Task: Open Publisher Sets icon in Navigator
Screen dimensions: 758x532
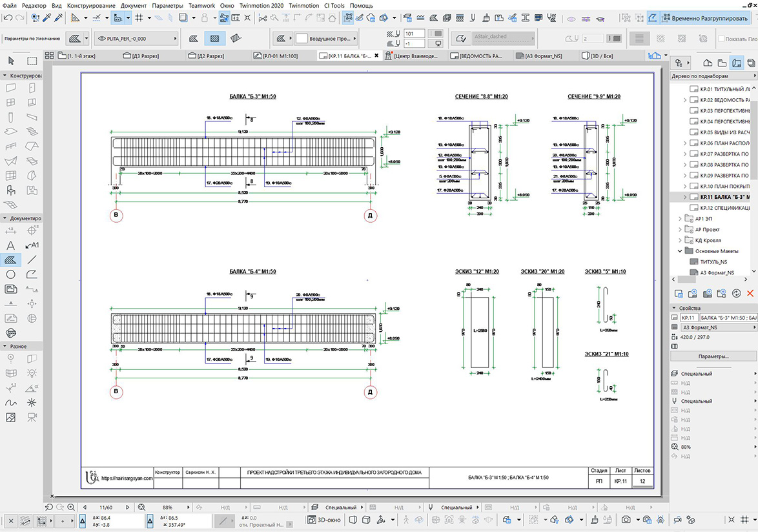Action: pyautogui.click(x=752, y=63)
